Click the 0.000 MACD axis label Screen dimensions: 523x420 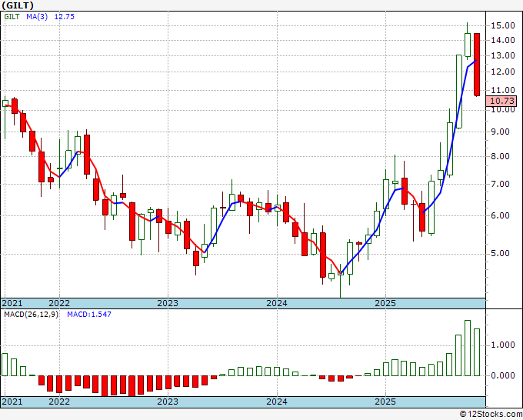(503, 375)
